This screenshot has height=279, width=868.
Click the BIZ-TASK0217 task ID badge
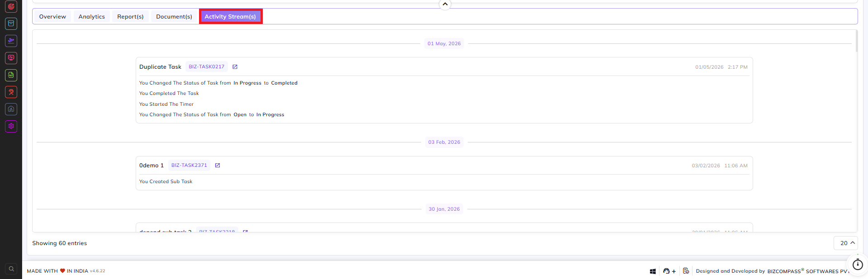(207, 66)
